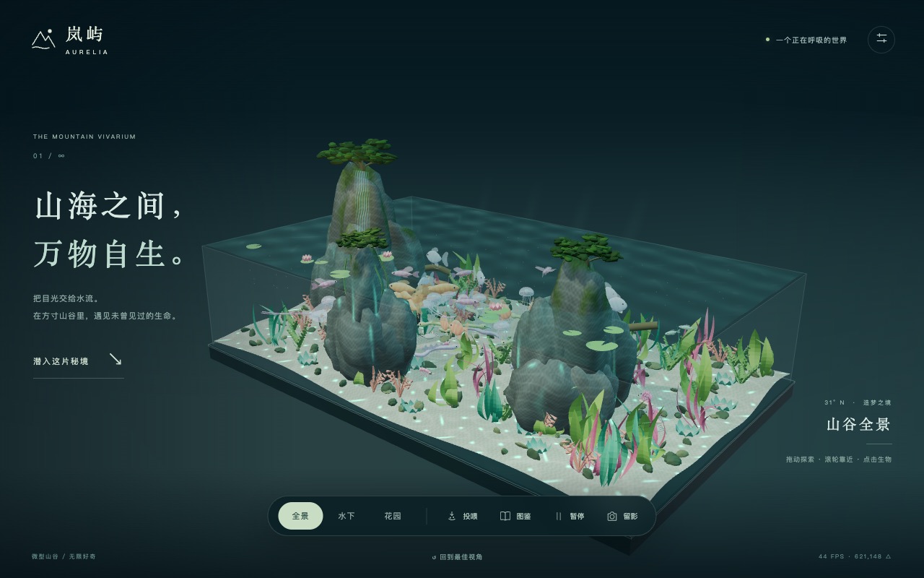
Task: Take a snapshot with 留影 camera
Action: pyautogui.click(x=622, y=516)
